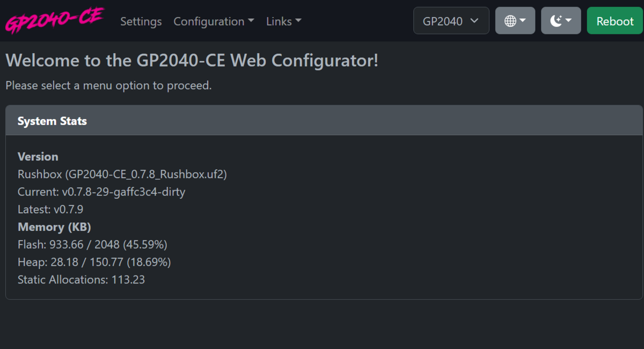The width and height of the screenshot is (644, 349).
Task: Click the caret beside the globe icon
Action: click(523, 21)
